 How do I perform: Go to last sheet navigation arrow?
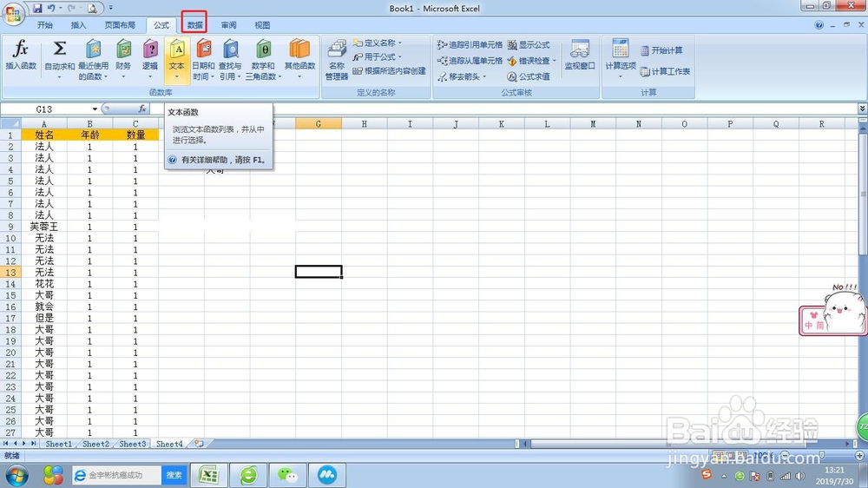(x=33, y=444)
